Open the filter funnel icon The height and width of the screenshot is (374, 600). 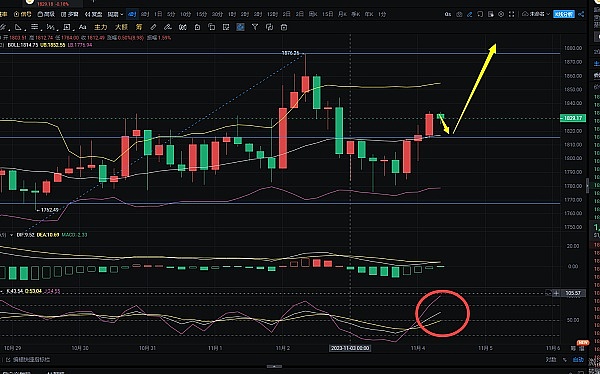(255, 27)
